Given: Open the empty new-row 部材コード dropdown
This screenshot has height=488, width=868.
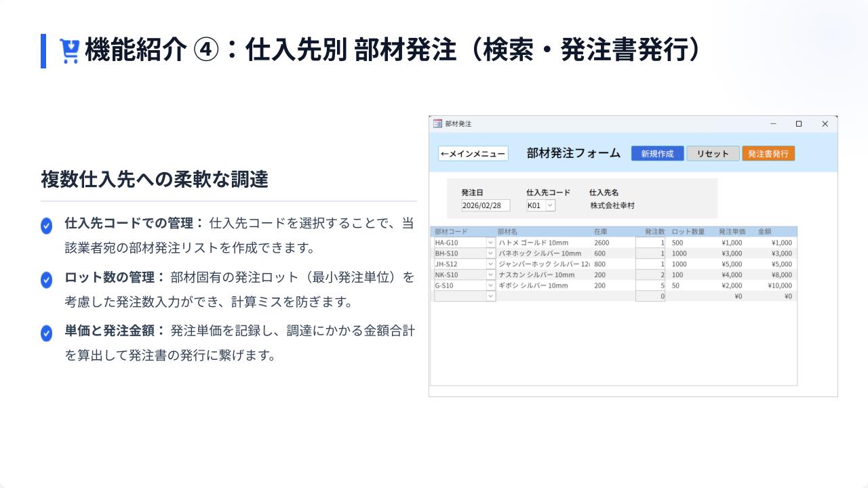Looking at the screenshot, I should pyautogui.click(x=491, y=296).
